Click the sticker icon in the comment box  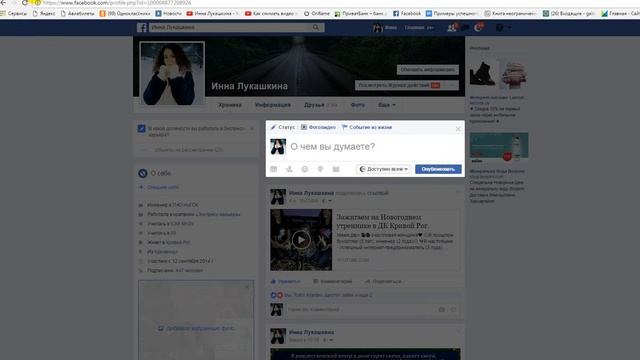[453, 310]
